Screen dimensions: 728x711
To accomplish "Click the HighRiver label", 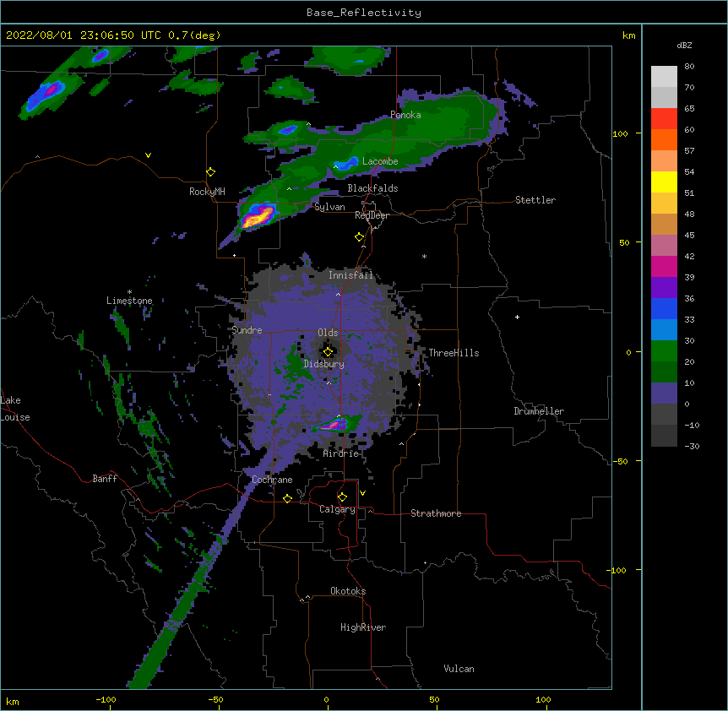I will pos(363,627).
